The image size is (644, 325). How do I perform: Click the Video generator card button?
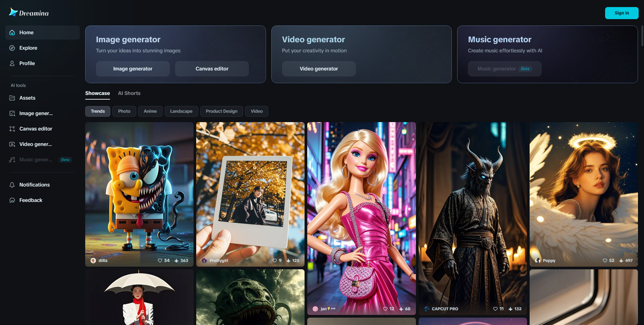(x=318, y=69)
